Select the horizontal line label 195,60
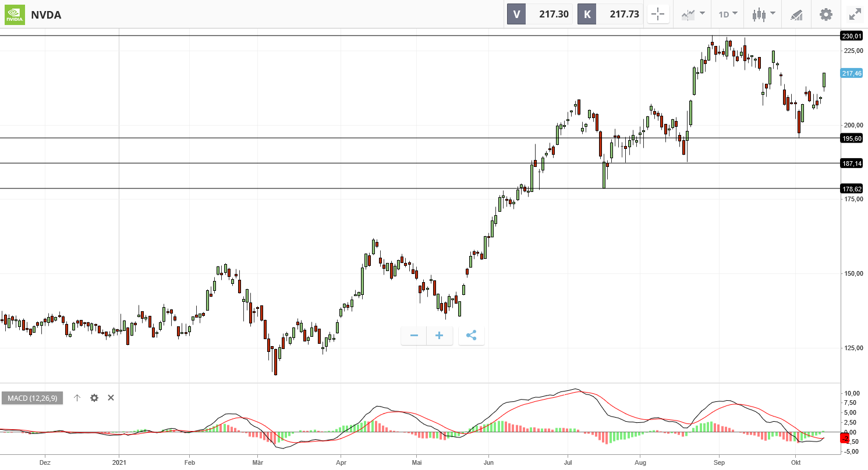Viewport: 868px width, 470px height. [852, 138]
